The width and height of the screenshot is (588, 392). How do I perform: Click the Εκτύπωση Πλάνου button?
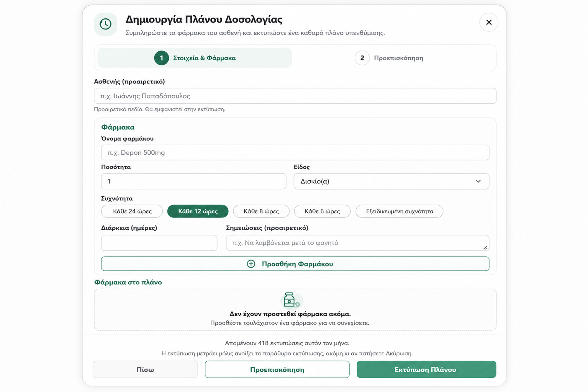pos(426,369)
